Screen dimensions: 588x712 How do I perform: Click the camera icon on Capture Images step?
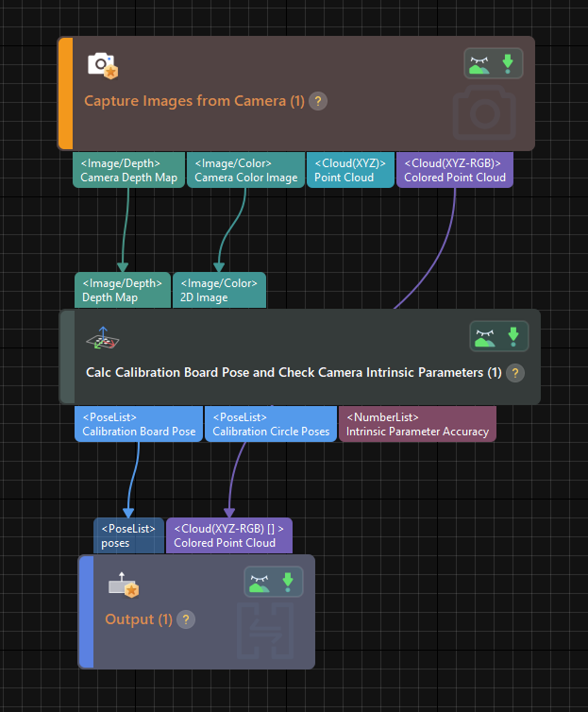coord(102,65)
